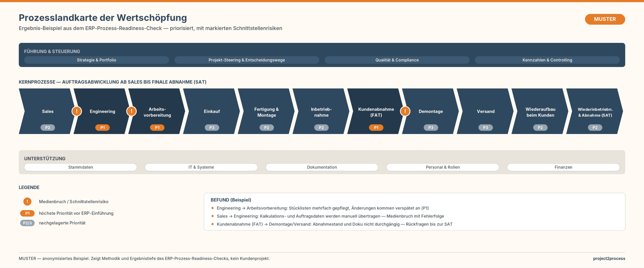Viewport: 644px width, 268px height.
Task: Click the Kundenabnahme (FAT) chevron
Action: point(376,111)
